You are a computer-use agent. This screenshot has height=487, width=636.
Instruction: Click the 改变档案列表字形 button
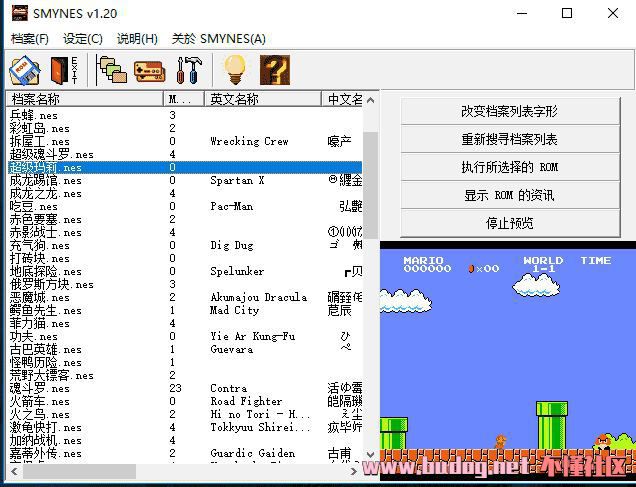510,111
